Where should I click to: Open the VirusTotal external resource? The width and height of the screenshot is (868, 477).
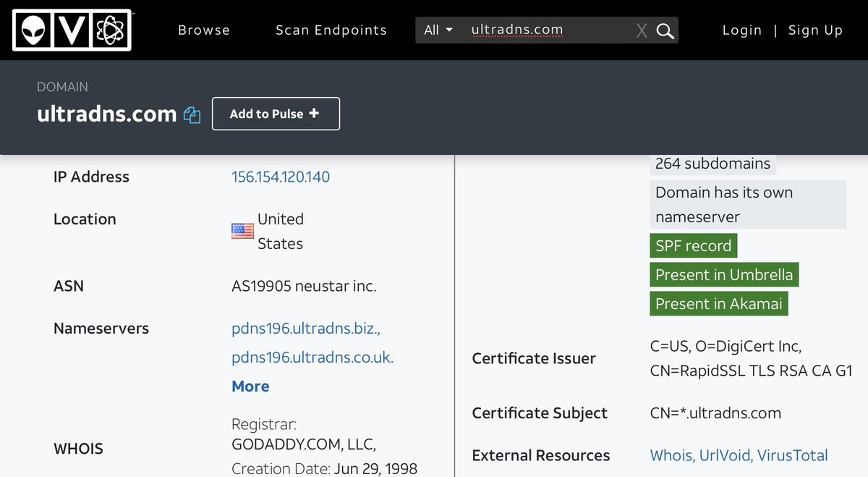(793, 456)
